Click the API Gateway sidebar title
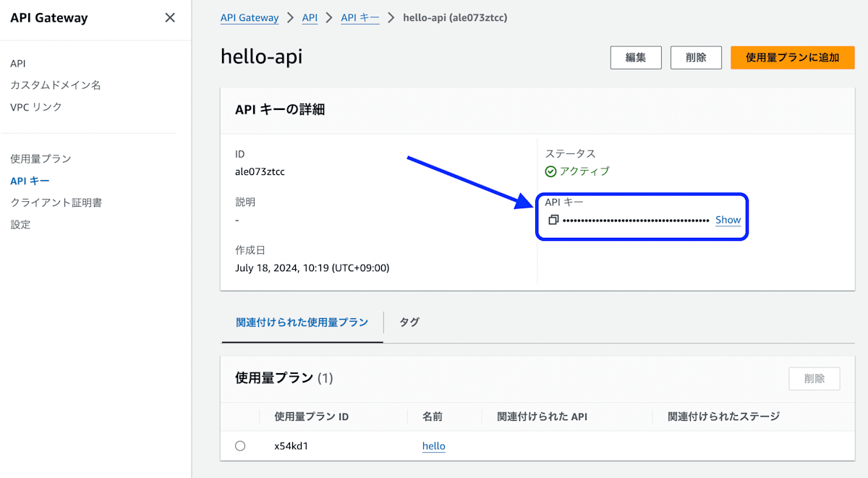This screenshot has height=478, width=868. [x=49, y=18]
